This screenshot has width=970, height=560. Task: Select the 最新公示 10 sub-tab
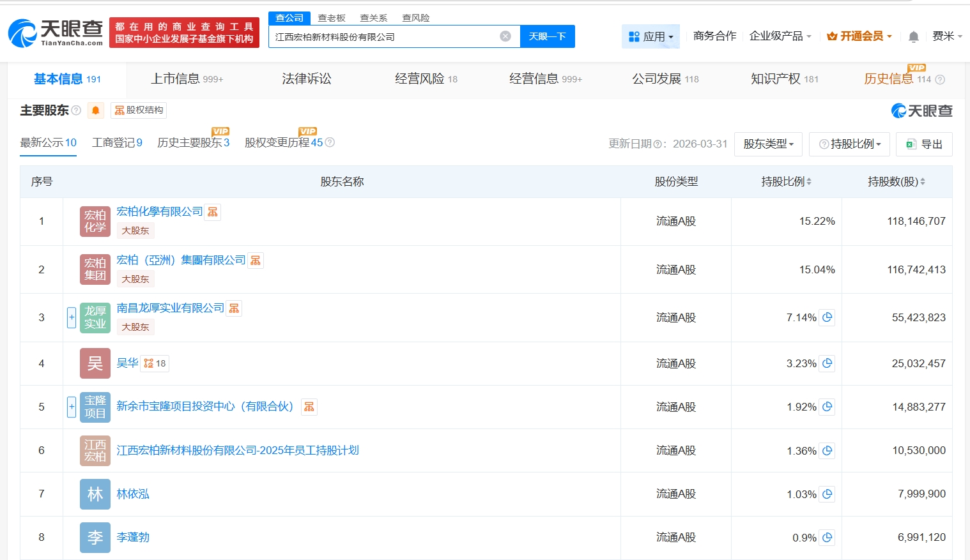tap(49, 143)
